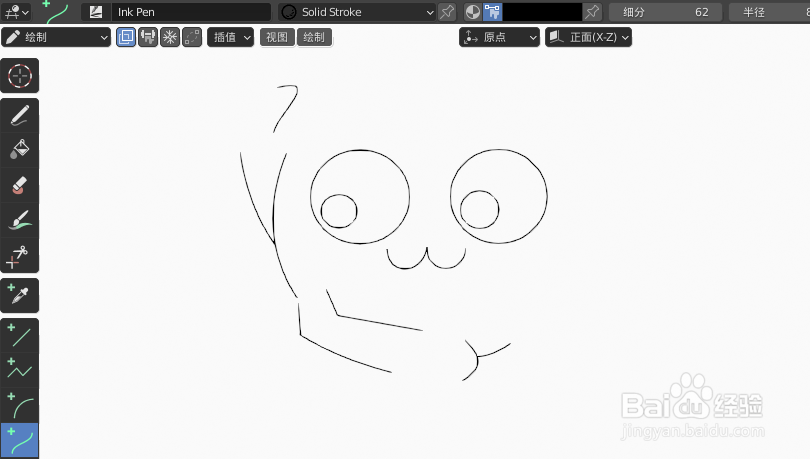The width and height of the screenshot is (810, 459).
Task: Select the Draw pencil tool
Action: [20, 116]
